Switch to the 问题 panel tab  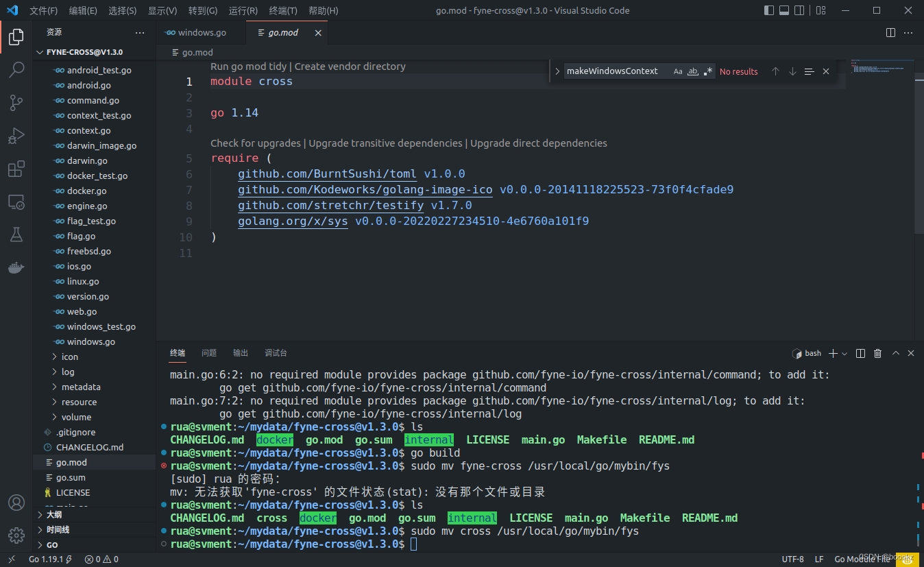pyautogui.click(x=209, y=353)
